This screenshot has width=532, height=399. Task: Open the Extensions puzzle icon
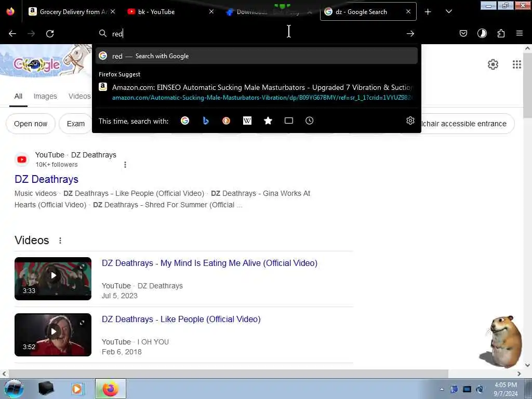[501, 33]
